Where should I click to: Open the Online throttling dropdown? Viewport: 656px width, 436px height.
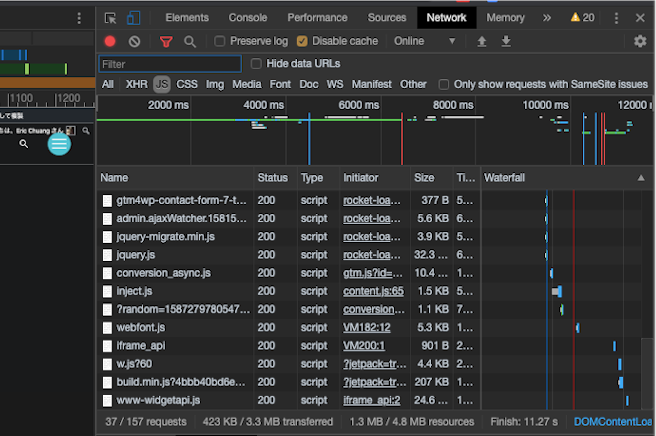(424, 41)
